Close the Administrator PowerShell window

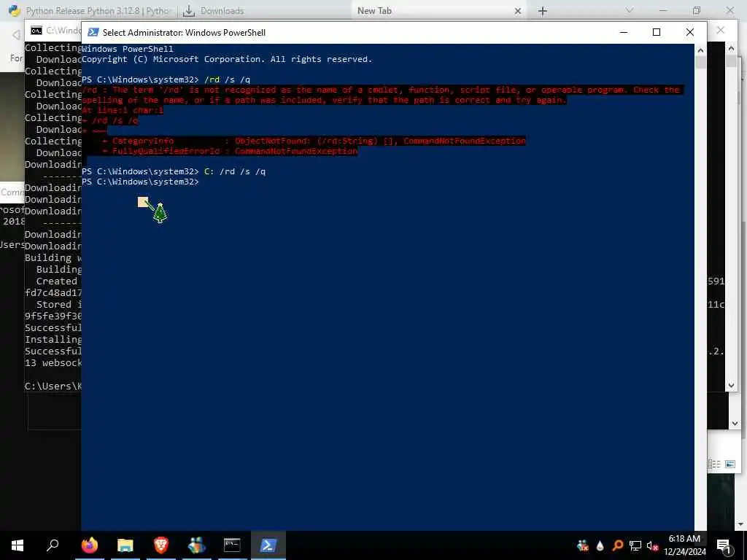[x=690, y=32]
